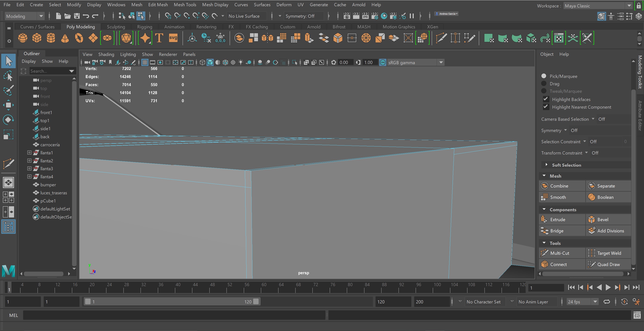Click the Target Weld button
644x331 pixels.
[x=609, y=253]
